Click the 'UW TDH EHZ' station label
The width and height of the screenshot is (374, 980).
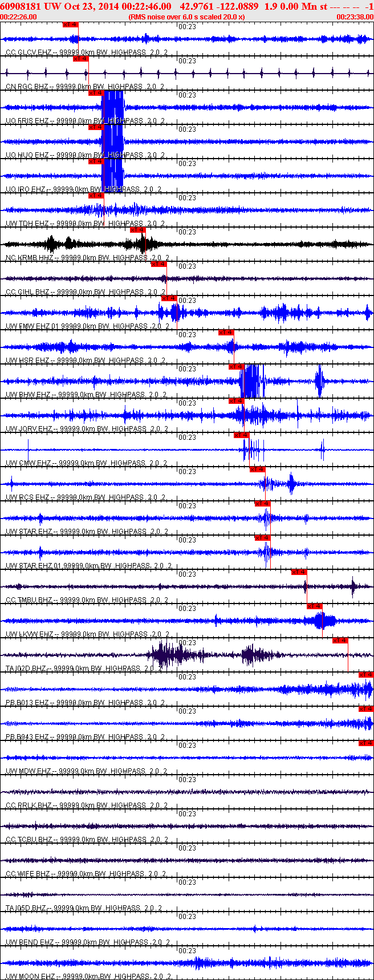click(x=27, y=224)
